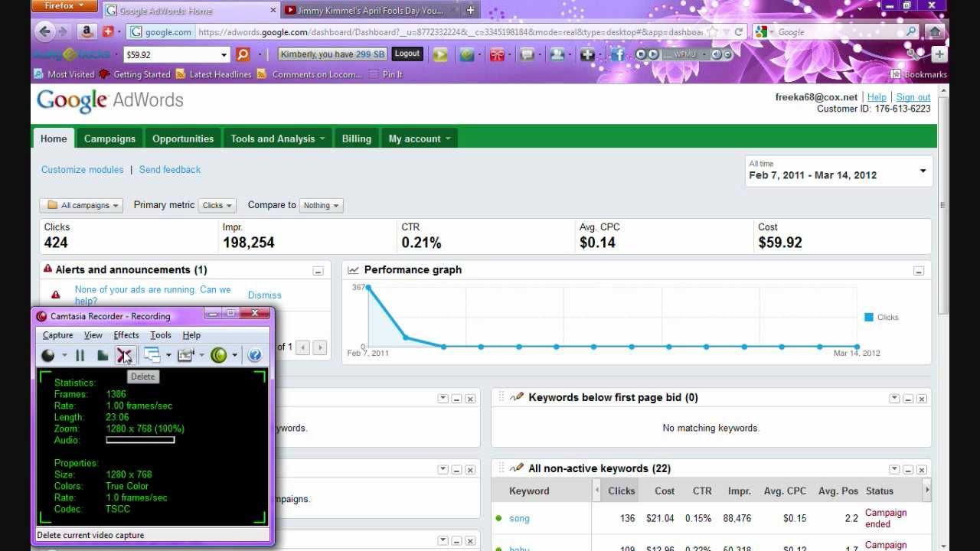The image size is (980, 551).
Task: Click the Firefox back button
Action: click(44, 31)
